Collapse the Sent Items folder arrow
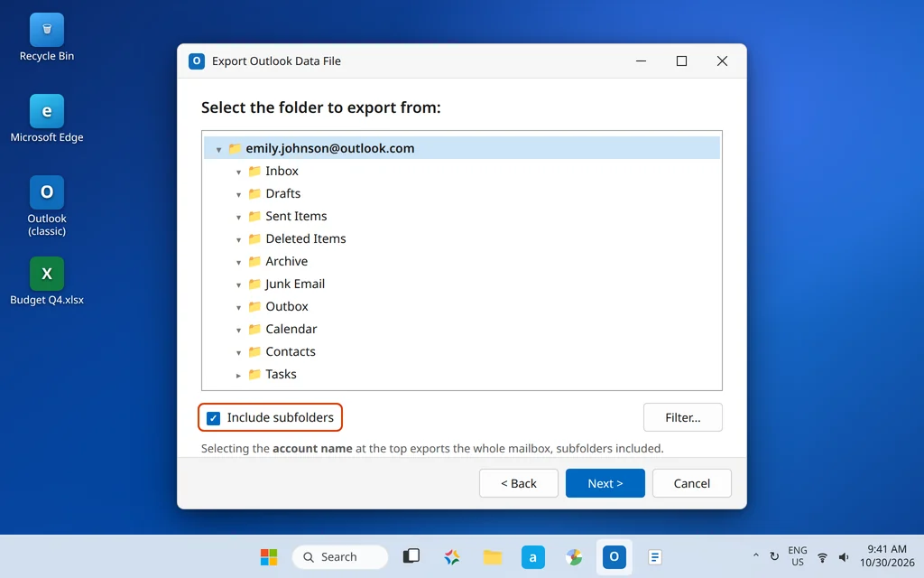This screenshot has height=578, width=924. click(x=238, y=217)
